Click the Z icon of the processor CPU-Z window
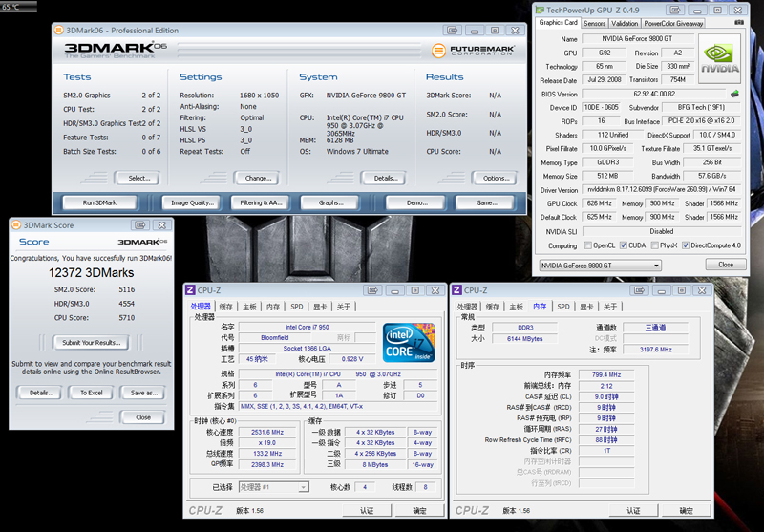This screenshot has width=764, height=532. (x=190, y=290)
